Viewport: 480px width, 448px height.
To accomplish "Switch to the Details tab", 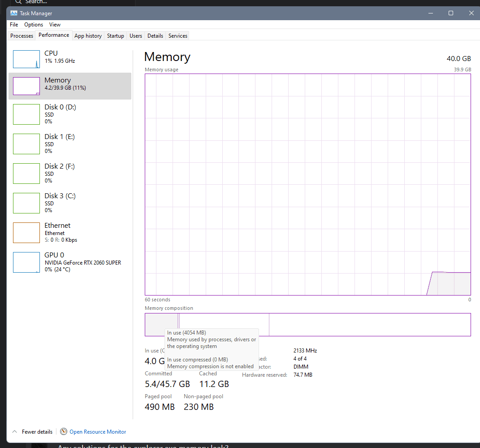I will (155, 36).
